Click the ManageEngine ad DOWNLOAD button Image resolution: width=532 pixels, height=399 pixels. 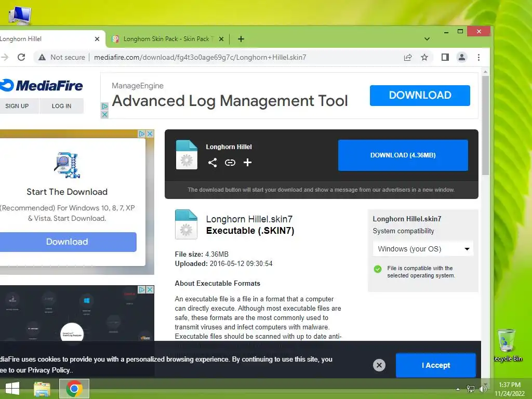(x=420, y=96)
